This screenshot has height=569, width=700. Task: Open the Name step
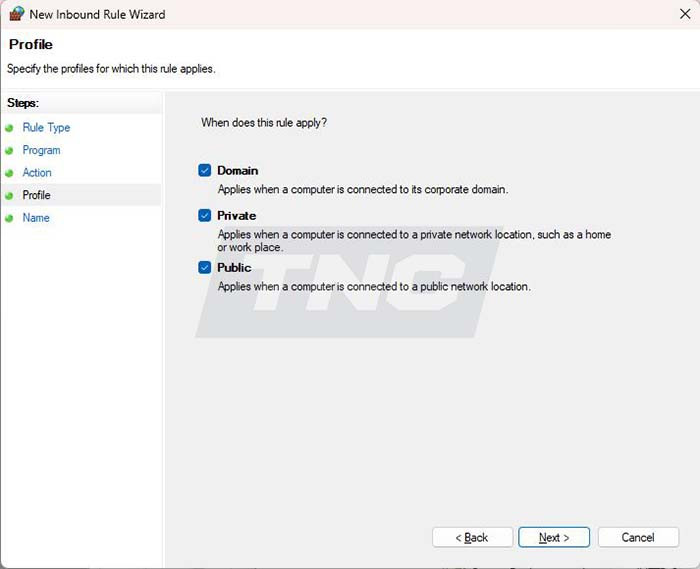[x=36, y=218]
